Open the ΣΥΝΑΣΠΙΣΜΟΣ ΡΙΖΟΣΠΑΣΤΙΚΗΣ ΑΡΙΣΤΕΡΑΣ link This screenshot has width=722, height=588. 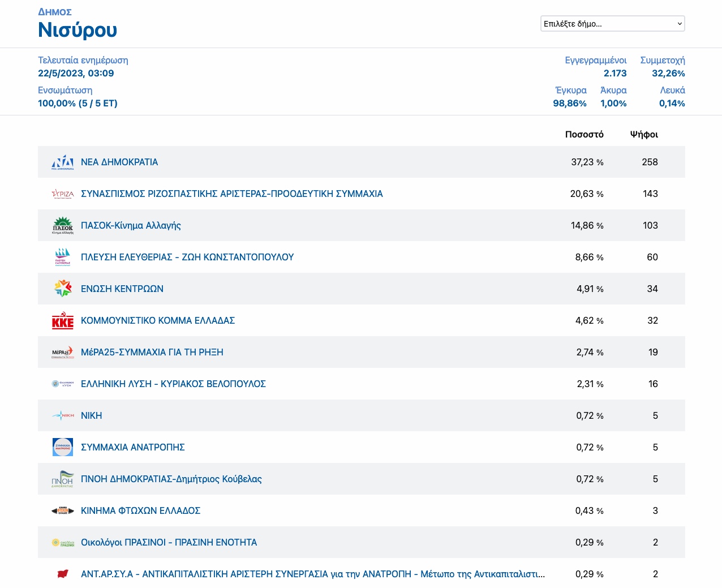[232, 194]
